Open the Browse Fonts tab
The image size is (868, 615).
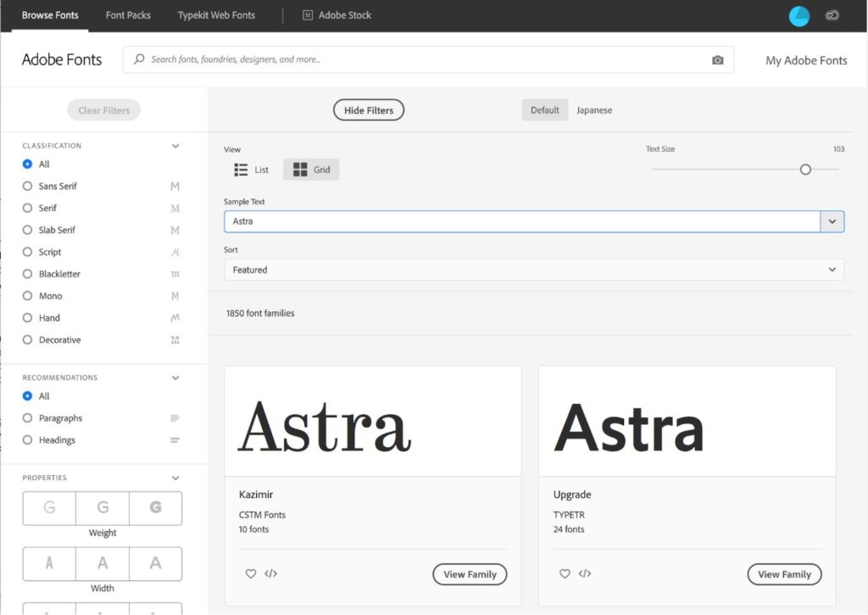pyautogui.click(x=50, y=15)
